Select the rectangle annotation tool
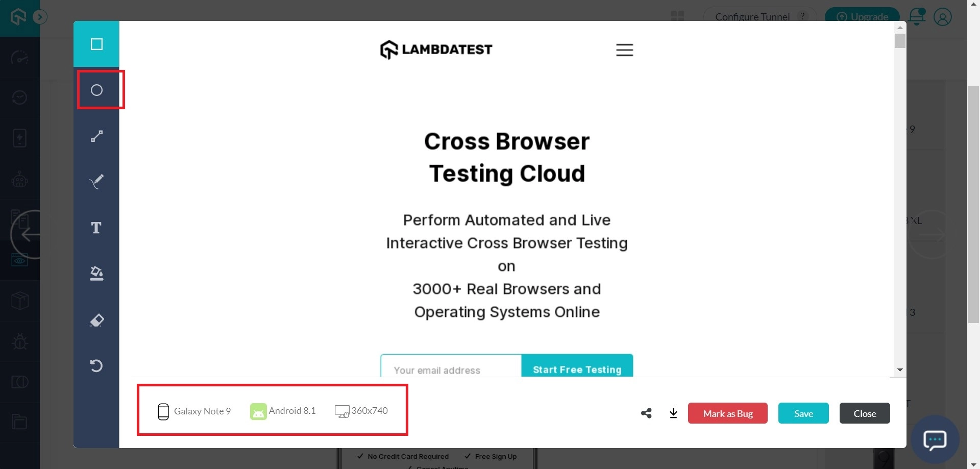980x469 pixels. (96, 44)
